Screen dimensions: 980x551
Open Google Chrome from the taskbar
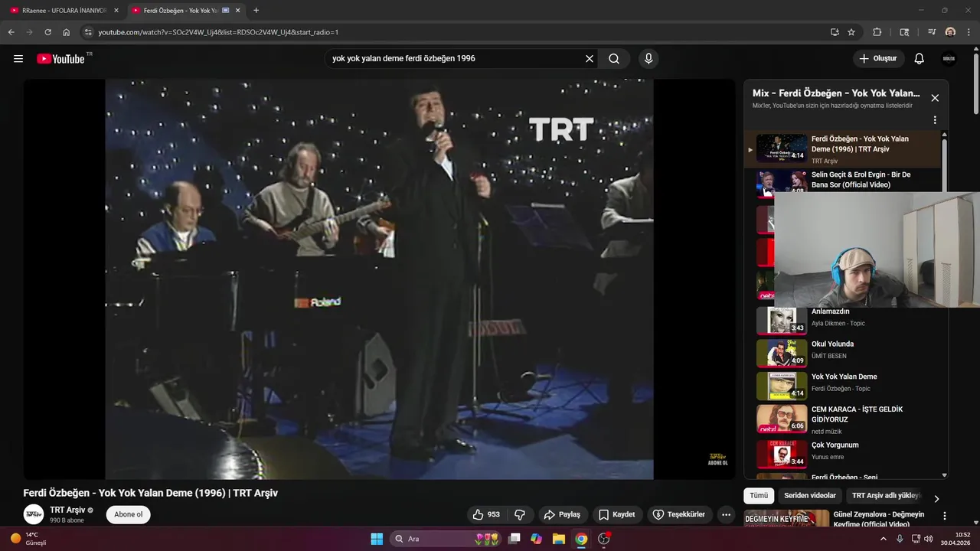[581, 539]
